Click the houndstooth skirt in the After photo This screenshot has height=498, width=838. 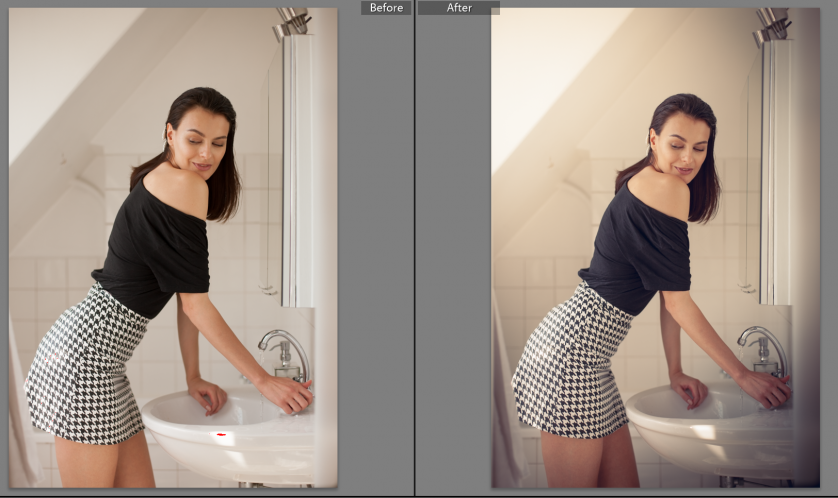[570, 368]
